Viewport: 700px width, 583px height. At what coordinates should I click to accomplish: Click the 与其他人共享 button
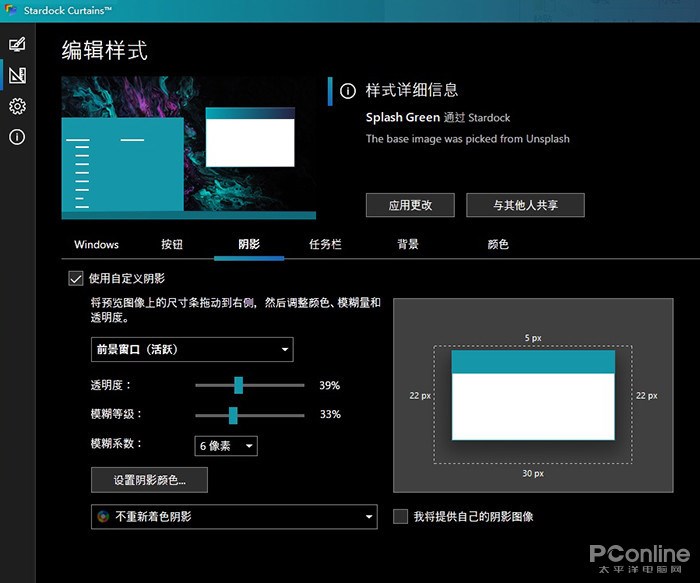[525, 205]
